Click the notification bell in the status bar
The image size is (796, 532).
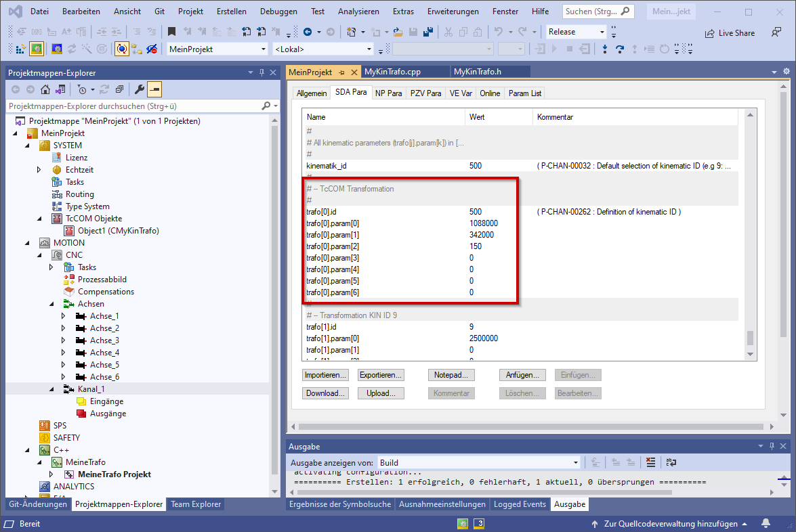coord(766,523)
